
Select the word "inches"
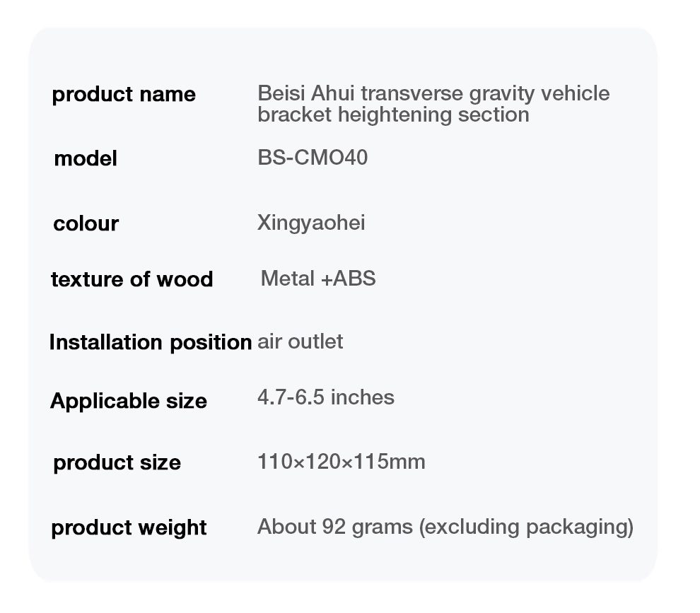coord(362,397)
